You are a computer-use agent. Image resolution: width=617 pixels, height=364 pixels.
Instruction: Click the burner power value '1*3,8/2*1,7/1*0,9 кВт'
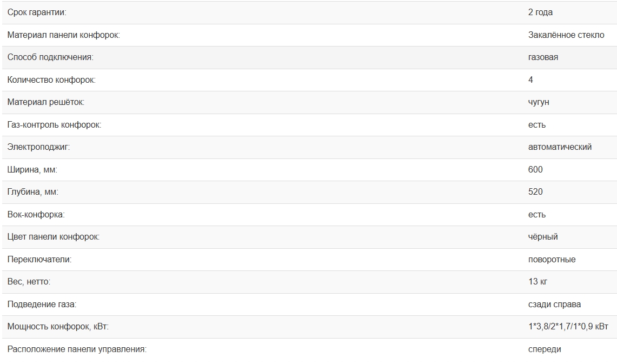point(568,327)
